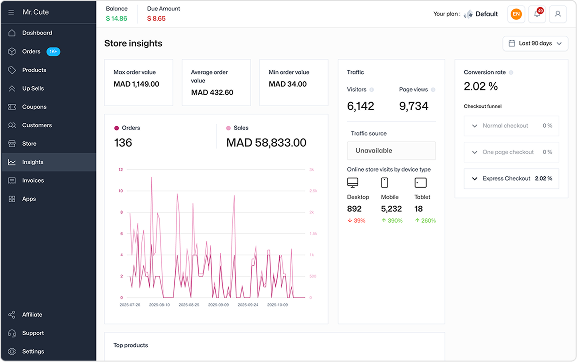This screenshot has height=362, width=577.
Task: Toggle the Sales series legend
Action: (237, 128)
